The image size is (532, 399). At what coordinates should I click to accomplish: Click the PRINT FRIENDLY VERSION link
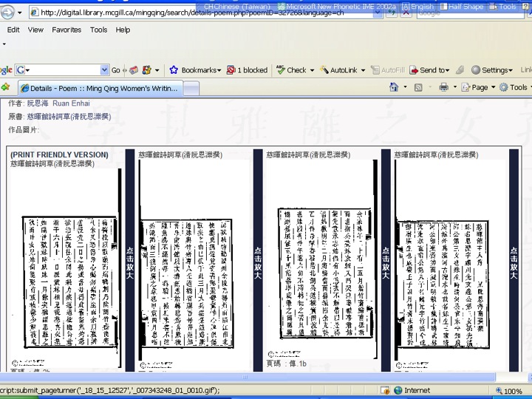pos(59,154)
